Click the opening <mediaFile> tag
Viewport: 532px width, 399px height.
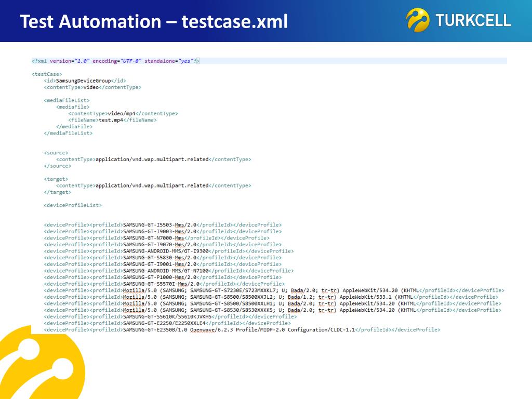73,107
